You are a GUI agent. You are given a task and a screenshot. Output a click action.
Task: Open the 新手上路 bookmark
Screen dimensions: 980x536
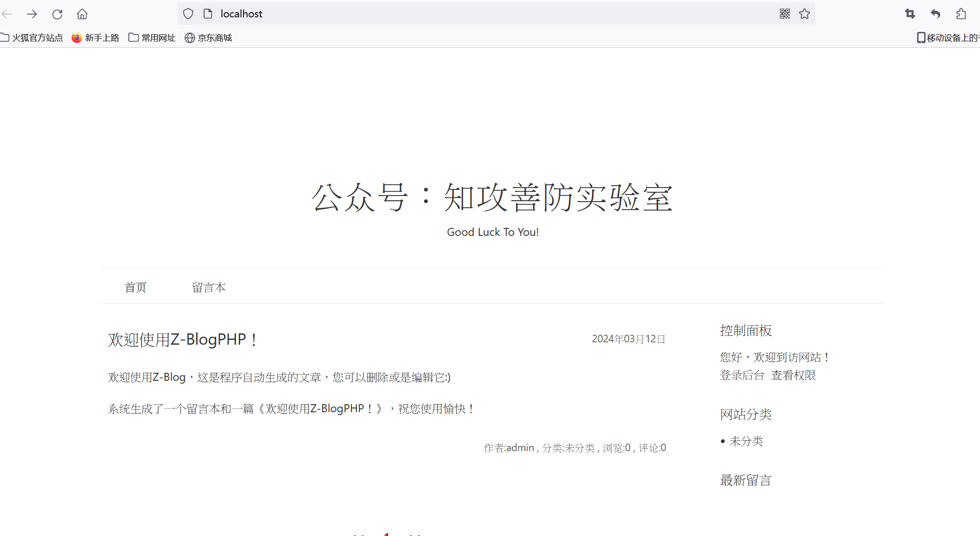96,38
